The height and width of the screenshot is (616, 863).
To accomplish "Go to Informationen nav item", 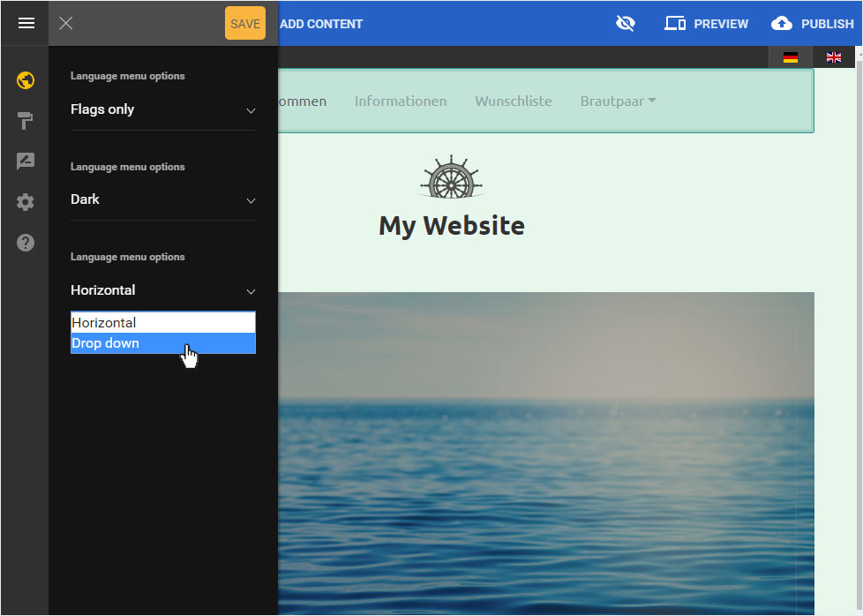I will tap(400, 101).
